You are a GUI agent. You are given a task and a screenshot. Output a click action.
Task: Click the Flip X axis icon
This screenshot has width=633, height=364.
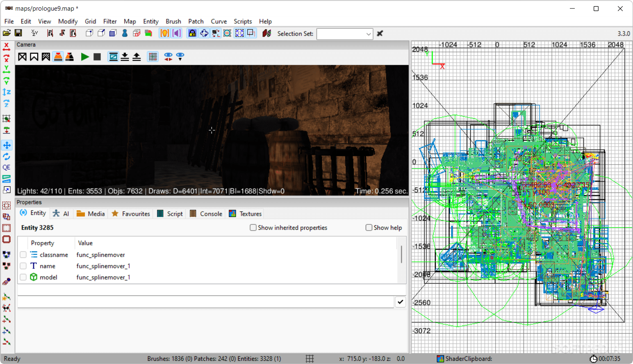tap(7, 46)
